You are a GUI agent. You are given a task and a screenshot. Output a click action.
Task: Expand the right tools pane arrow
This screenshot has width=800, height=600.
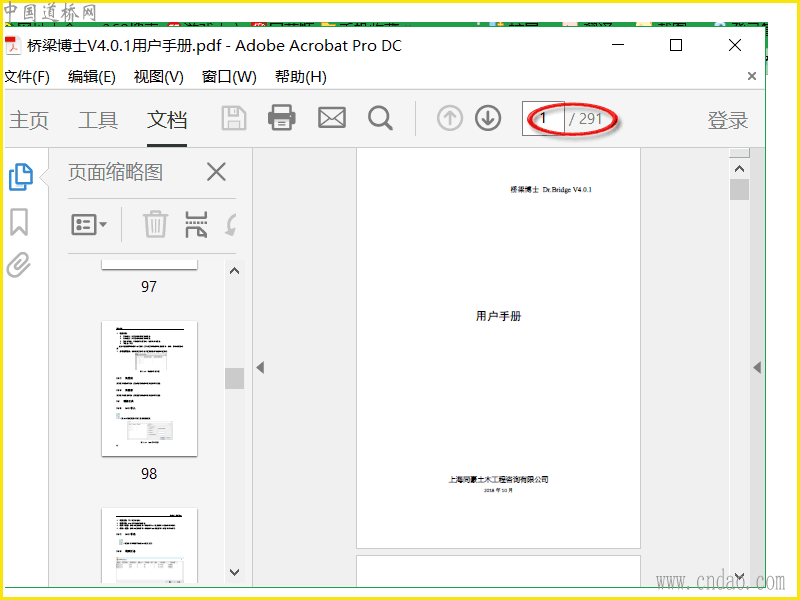pos(757,367)
